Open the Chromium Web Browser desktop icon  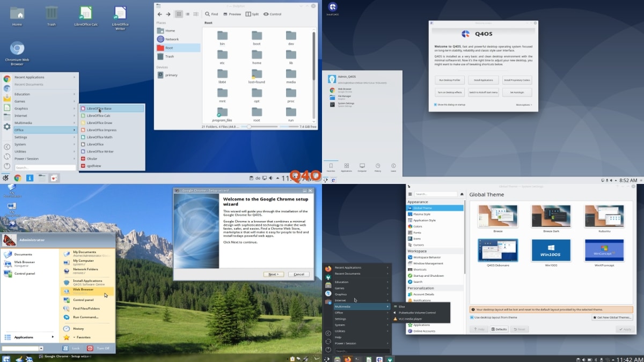coord(17,54)
